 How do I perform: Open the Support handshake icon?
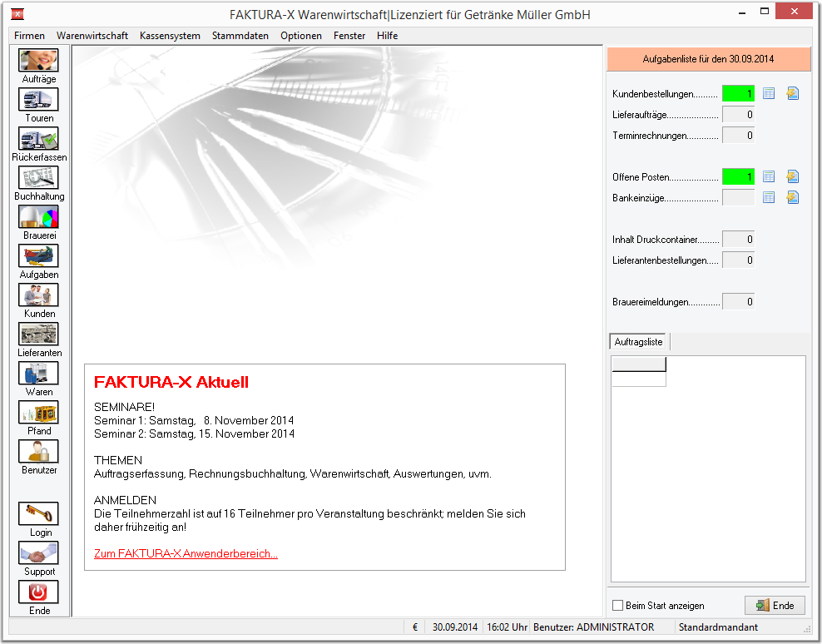pyautogui.click(x=38, y=553)
